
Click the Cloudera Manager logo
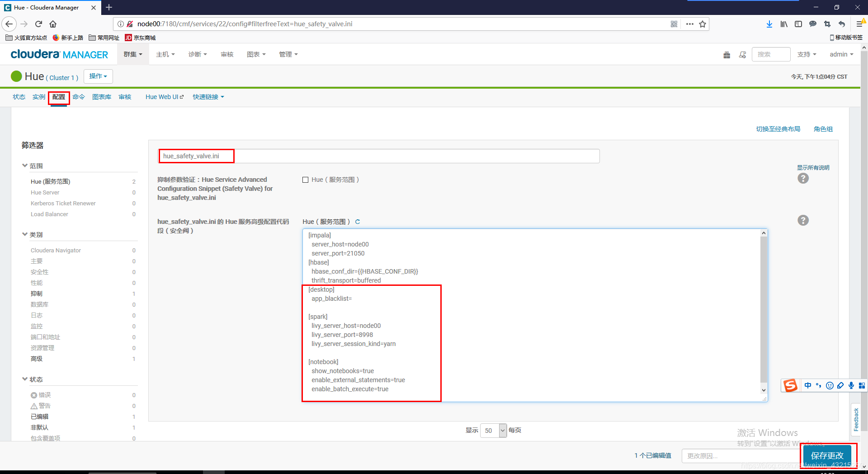tap(59, 54)
